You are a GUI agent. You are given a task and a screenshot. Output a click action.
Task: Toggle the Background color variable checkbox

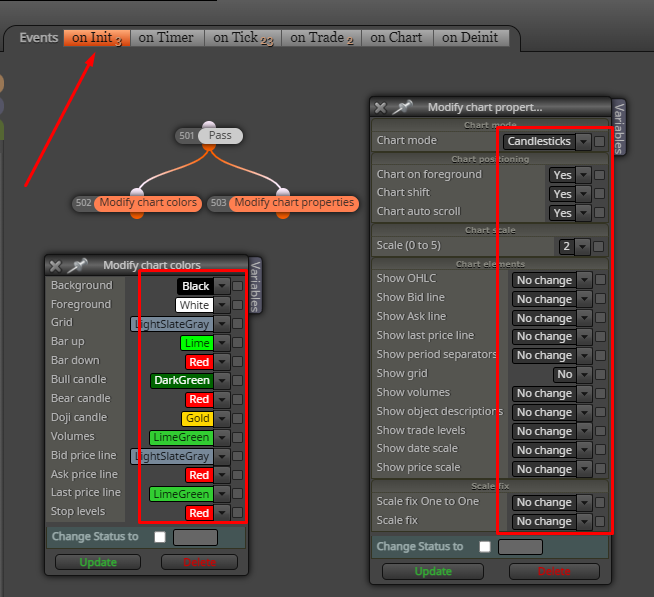coord(237,286)
